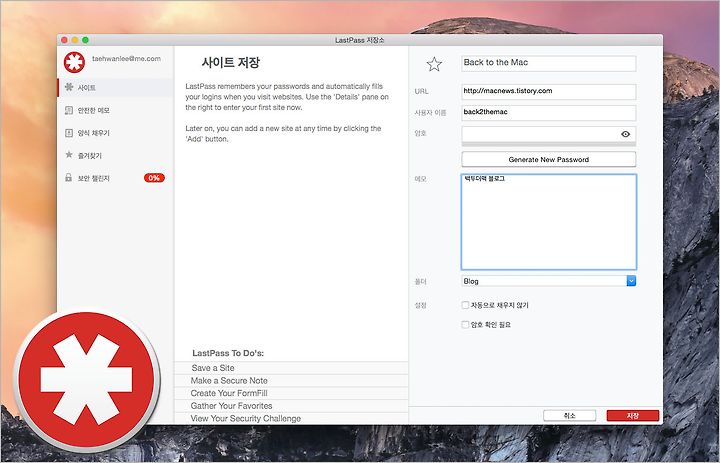Screen dimensions: 720x463
Task: Click the 보안 챌린지 padlock icon
Action: (69, 177)
